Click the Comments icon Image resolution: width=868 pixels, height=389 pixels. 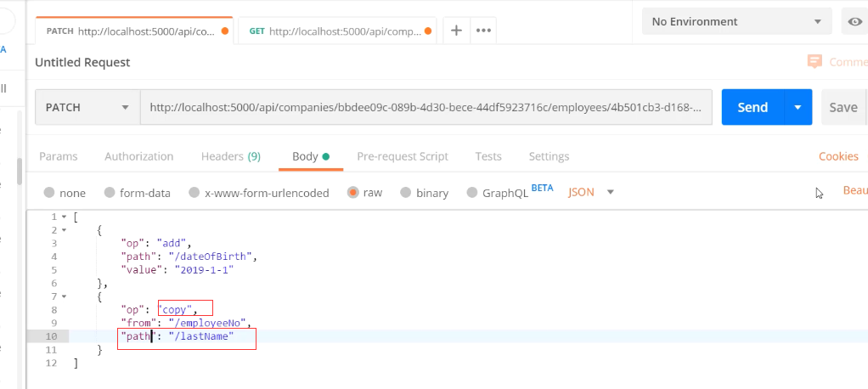pos(815,61)
